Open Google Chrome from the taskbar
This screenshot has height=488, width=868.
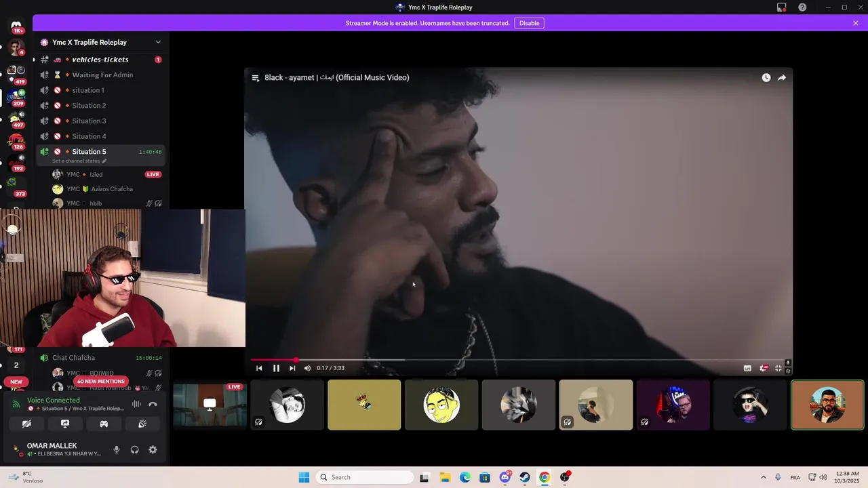(x=545, y=477)
